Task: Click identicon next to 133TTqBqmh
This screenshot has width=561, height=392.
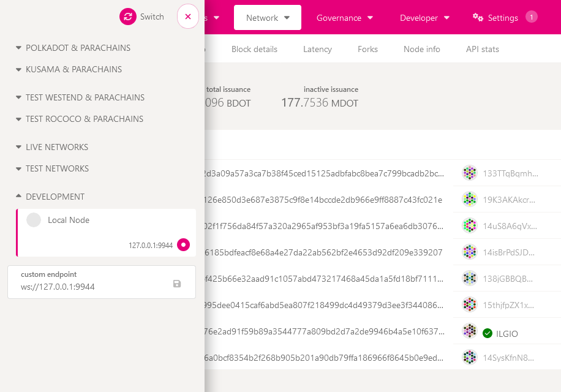Action: click(470, 173)
